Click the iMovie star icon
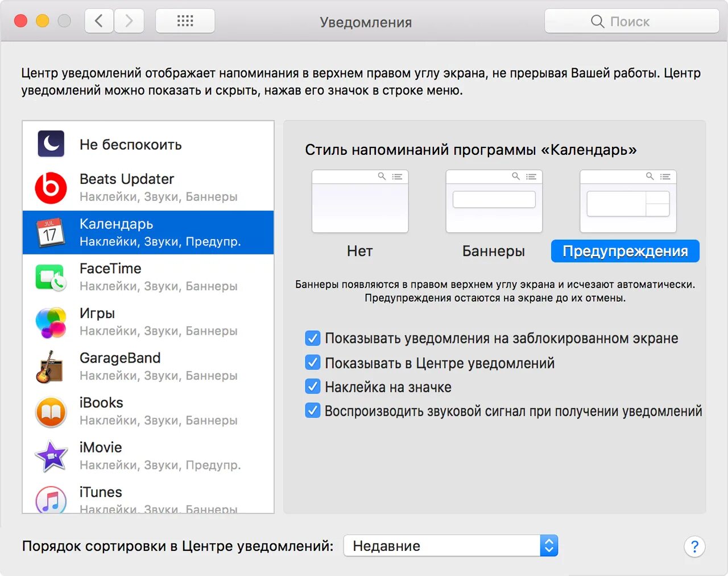Screen dimensions: 728x576 point(51,456)
